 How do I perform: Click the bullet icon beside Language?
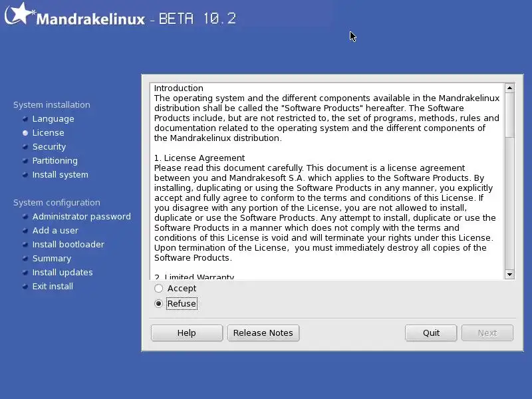pyautogui.click(x=25, y=119)
